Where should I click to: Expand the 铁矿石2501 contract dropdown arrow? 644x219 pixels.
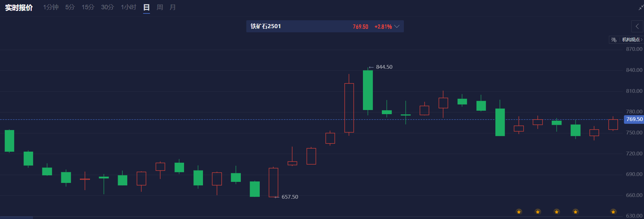click(397, 26)
